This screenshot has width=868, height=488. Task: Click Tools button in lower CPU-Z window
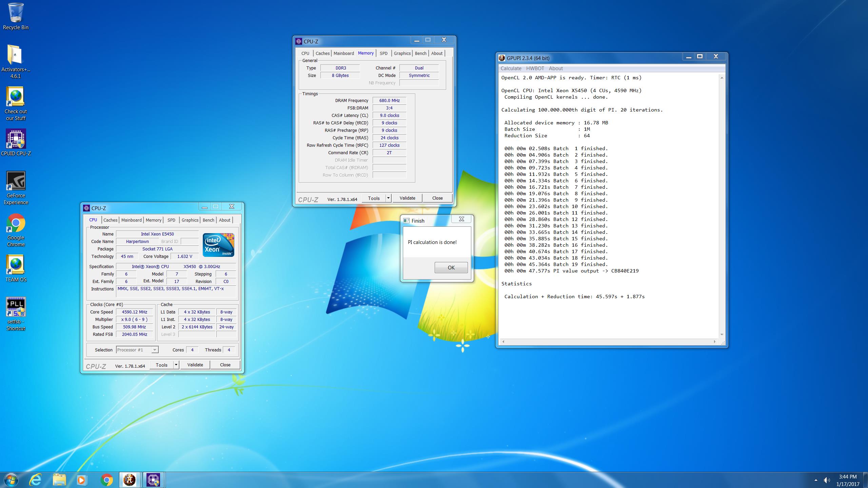tap(161, 365)
